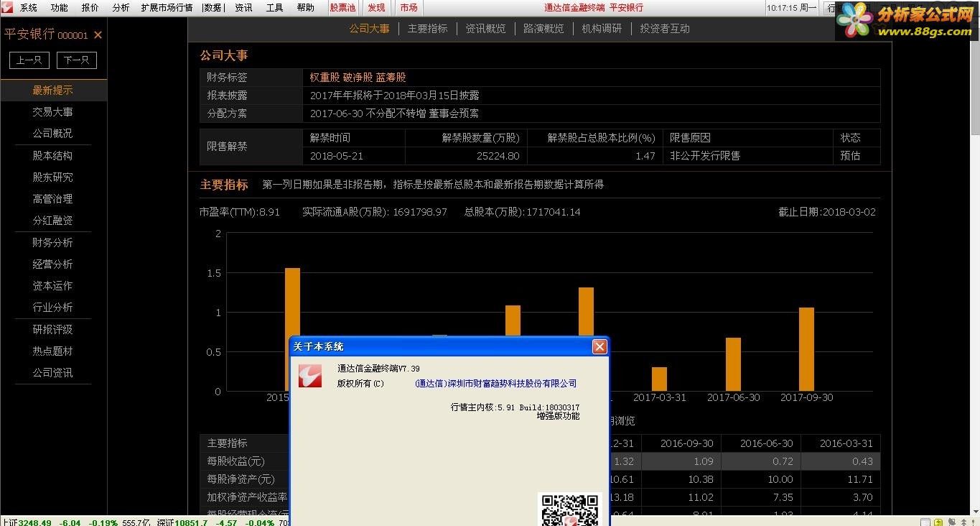Click the 上证 3248.49 index in status bar
Viewport: 980px width, 526px height.
pos(27,522)
